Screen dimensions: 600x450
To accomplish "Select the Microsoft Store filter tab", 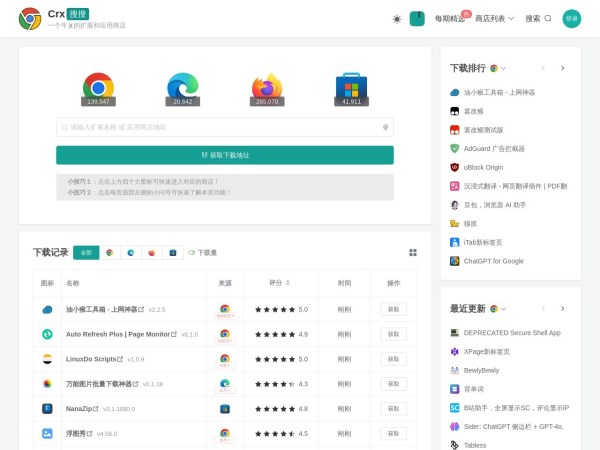I will (173, 253).
